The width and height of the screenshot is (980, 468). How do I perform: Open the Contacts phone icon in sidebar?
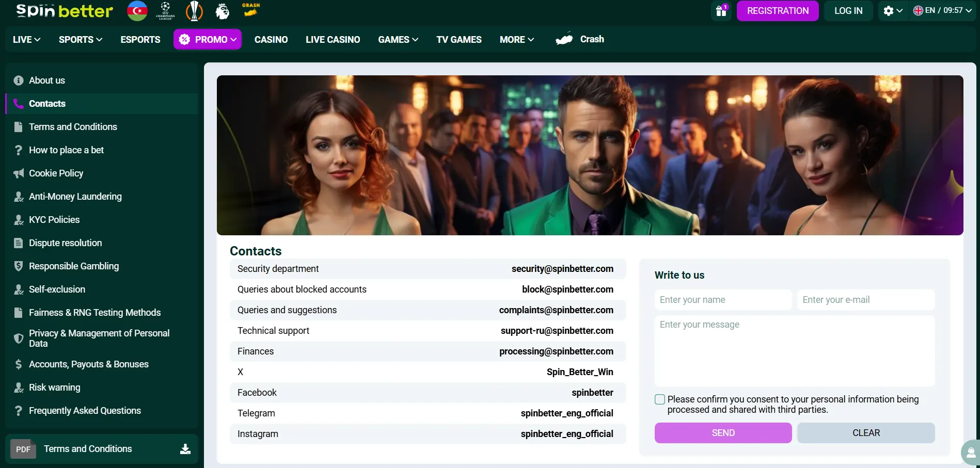pyautogui.click(x=19, y=103)
